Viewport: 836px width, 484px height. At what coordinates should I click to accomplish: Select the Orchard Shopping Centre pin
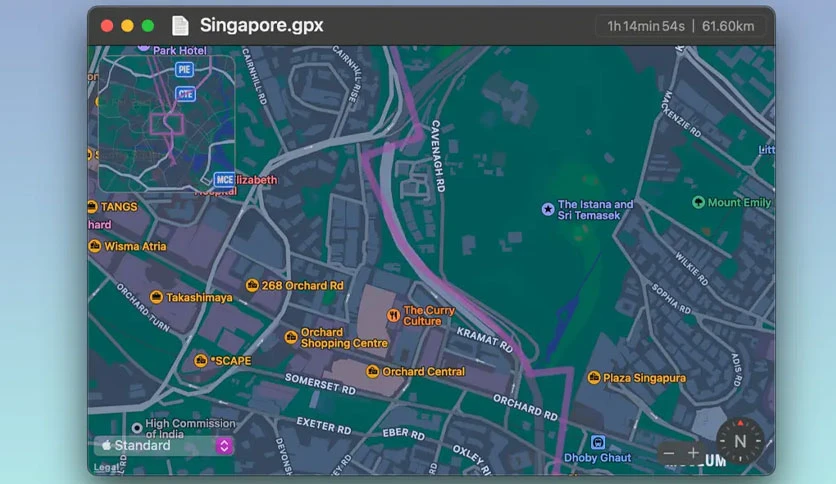291,337
